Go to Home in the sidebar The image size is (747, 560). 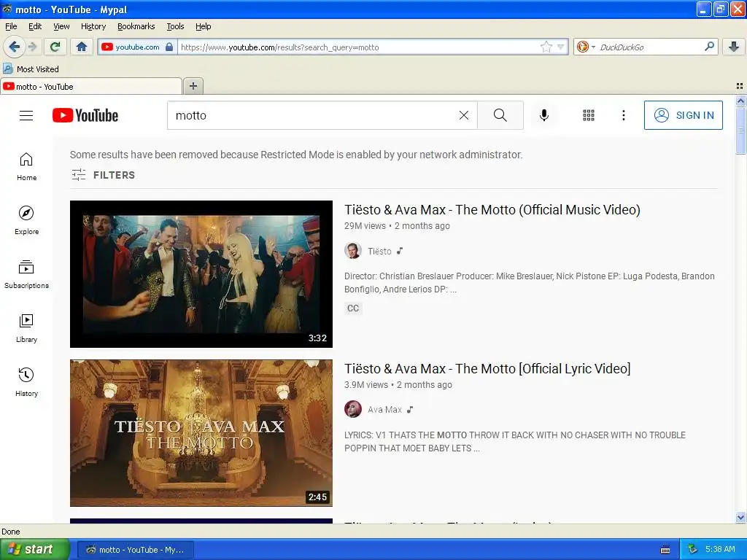pyautogui.click(x=26, y=167)
